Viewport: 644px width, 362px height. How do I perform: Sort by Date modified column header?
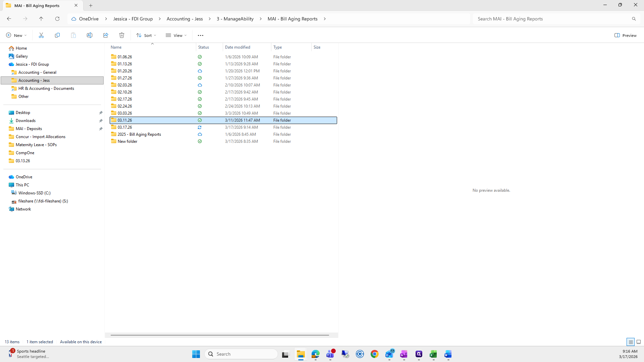pos(237,47)
